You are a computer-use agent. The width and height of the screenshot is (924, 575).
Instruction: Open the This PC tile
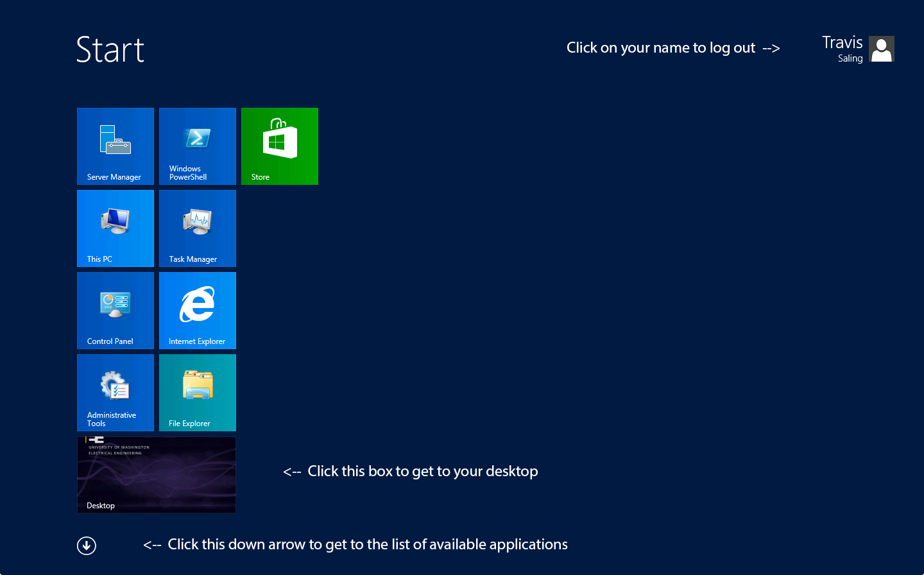116,228
